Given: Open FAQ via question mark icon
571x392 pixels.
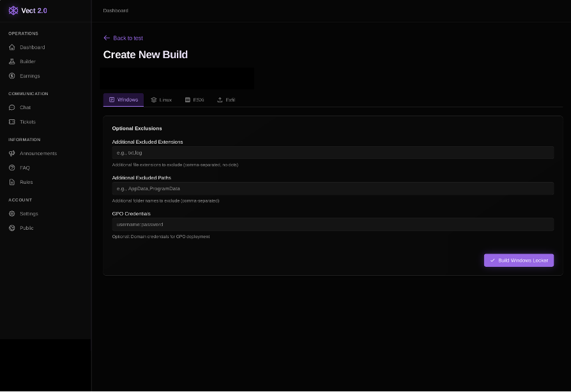Looking at the screenshot, I should point(12,168).
